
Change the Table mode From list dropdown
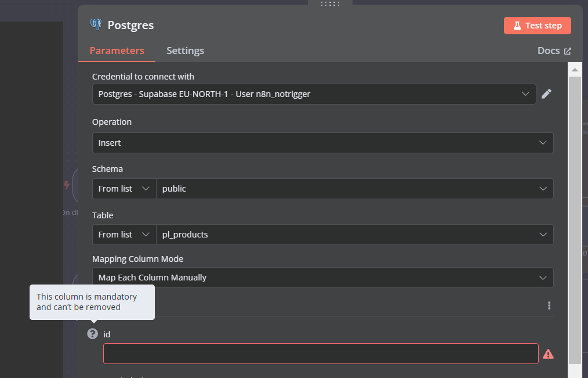coord(124,234)
